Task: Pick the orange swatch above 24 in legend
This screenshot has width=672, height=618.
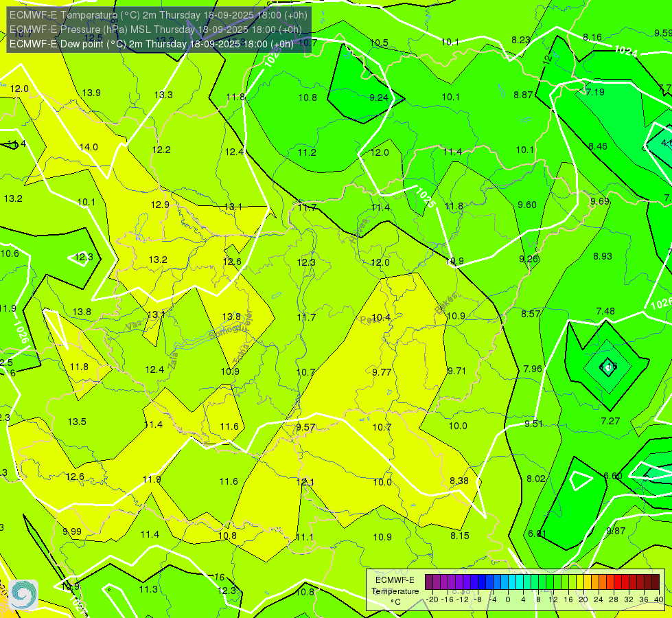Action: click(x=595, y=582)
